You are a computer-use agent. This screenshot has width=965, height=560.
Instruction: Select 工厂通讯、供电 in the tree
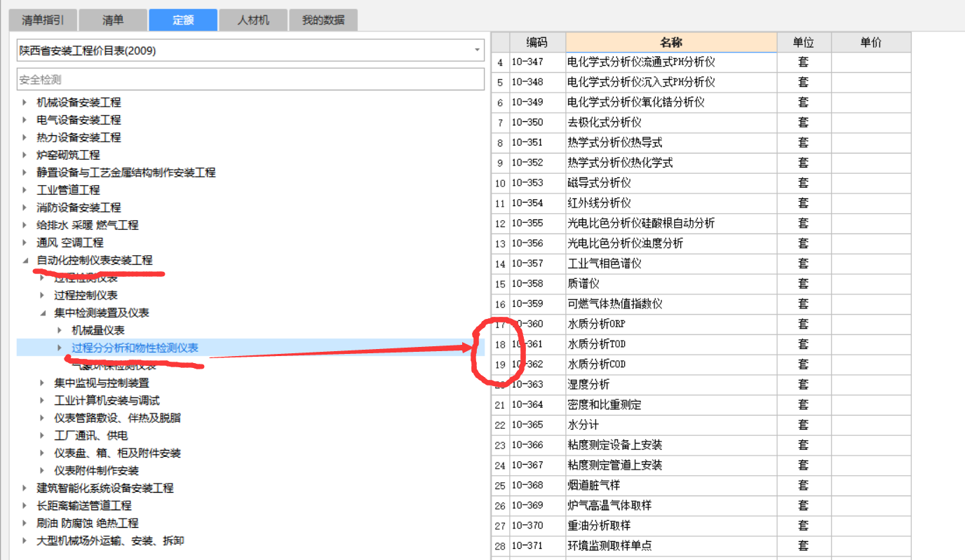(91, 435)
